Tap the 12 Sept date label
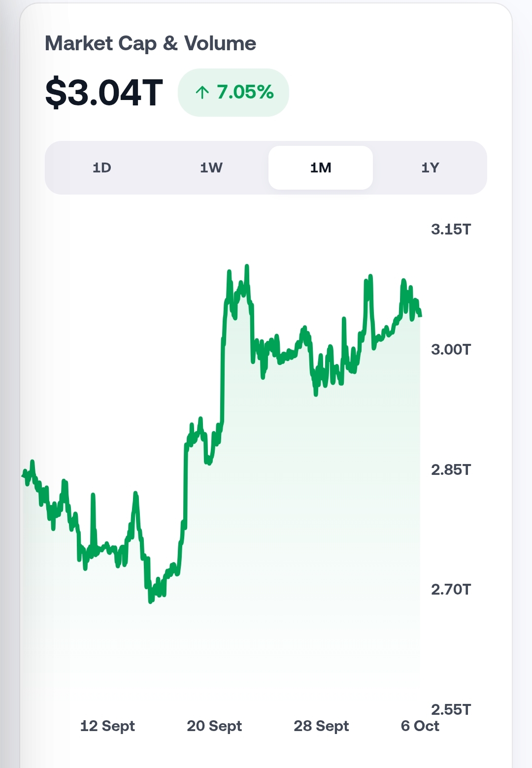532x768 pixels. click(107, 726)
